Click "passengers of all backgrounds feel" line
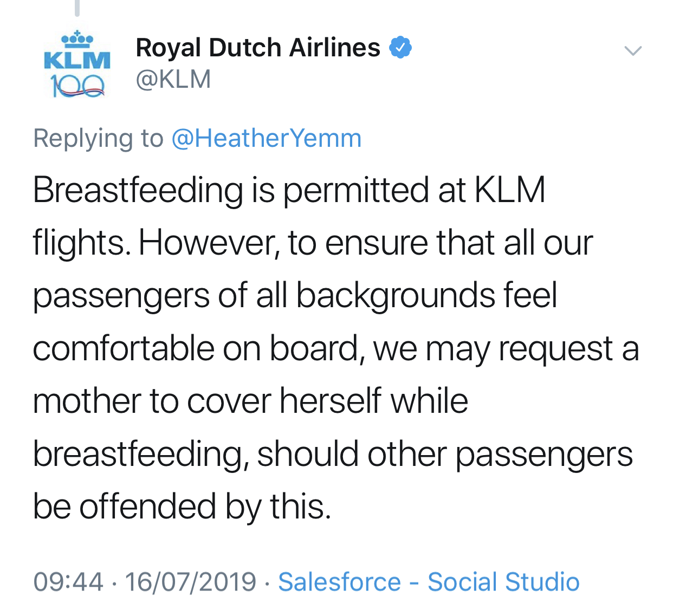This screenshot has width=673, height=616. click(x=295, y=296)
